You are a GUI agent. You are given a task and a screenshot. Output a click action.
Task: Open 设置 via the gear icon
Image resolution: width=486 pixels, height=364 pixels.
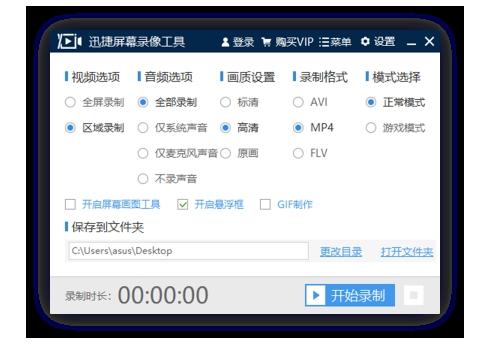click(365, 41)
